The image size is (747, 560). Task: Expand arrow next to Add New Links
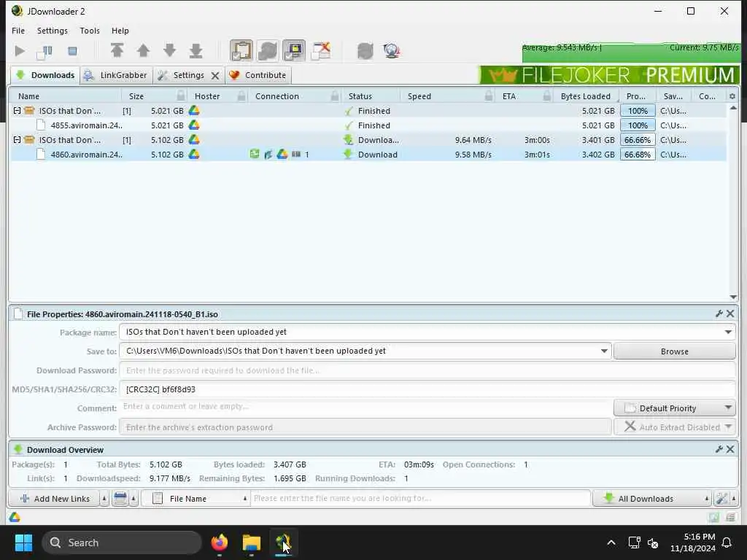click(104, 499)
